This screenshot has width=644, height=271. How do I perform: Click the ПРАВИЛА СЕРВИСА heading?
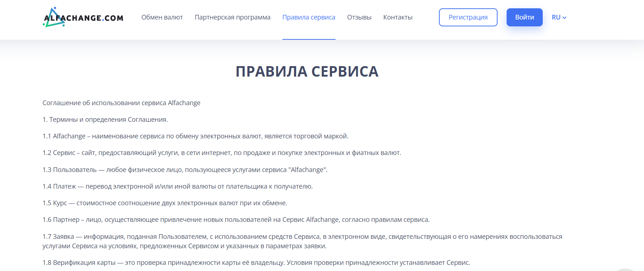[x=307, y=72]
